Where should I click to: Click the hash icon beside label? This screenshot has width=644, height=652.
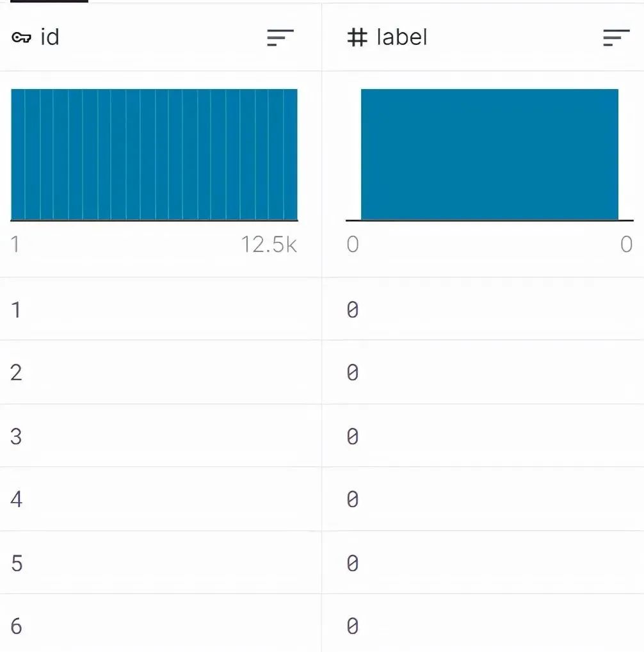tap(357, 37)
